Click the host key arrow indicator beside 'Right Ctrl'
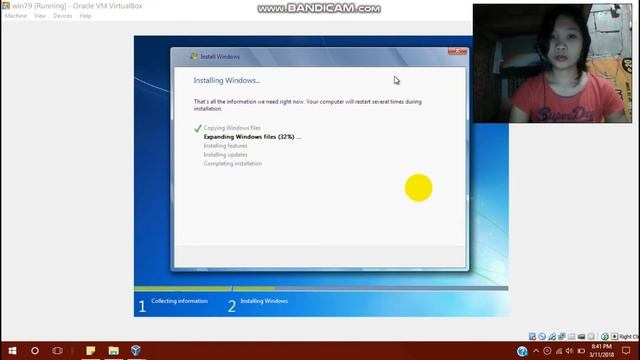640x360 pixels. [614, 336]
